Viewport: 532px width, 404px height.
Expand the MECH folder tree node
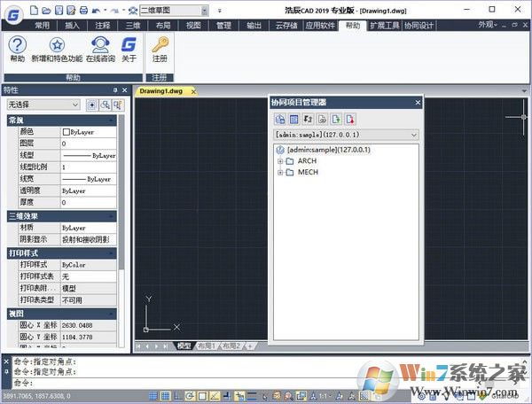pos(280,172)
